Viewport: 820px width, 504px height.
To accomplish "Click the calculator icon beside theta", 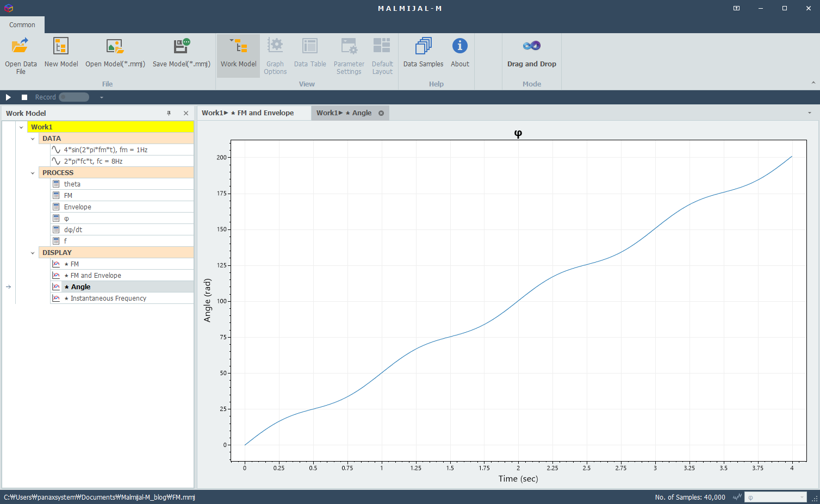I will (56, 184).
